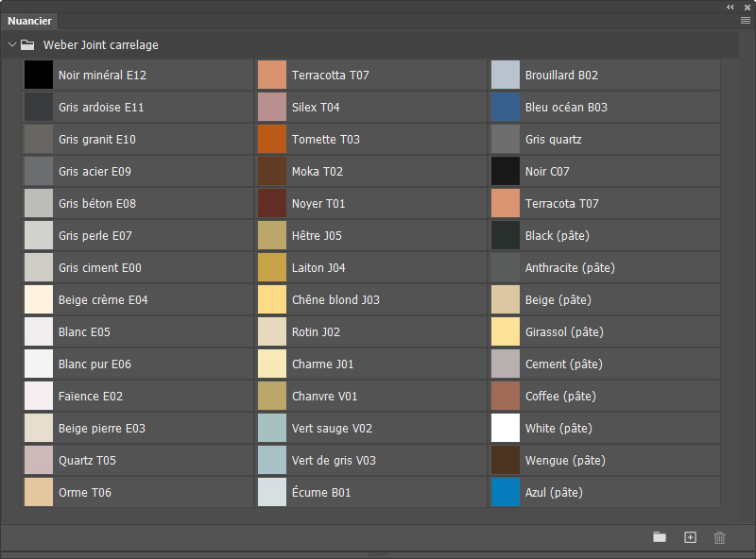Select the Tomette T03 orange swatch
Viewport: 756px width, 559px height.
(x=272, y=139)
